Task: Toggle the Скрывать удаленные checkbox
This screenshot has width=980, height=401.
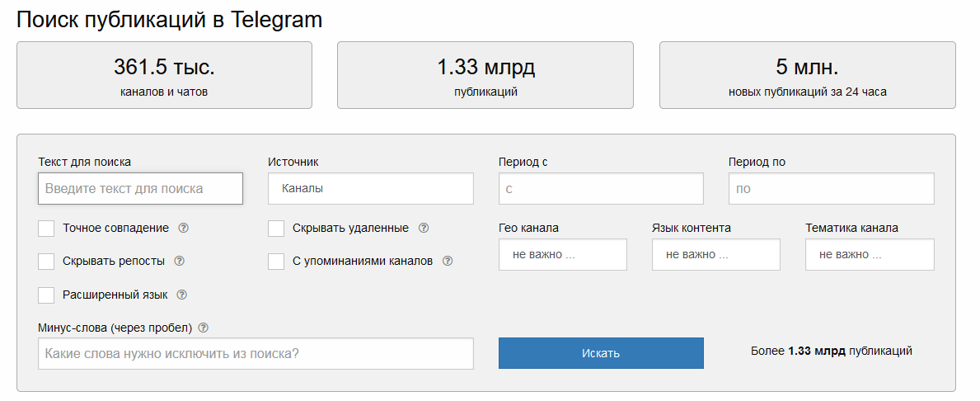Action: [276, 229]
